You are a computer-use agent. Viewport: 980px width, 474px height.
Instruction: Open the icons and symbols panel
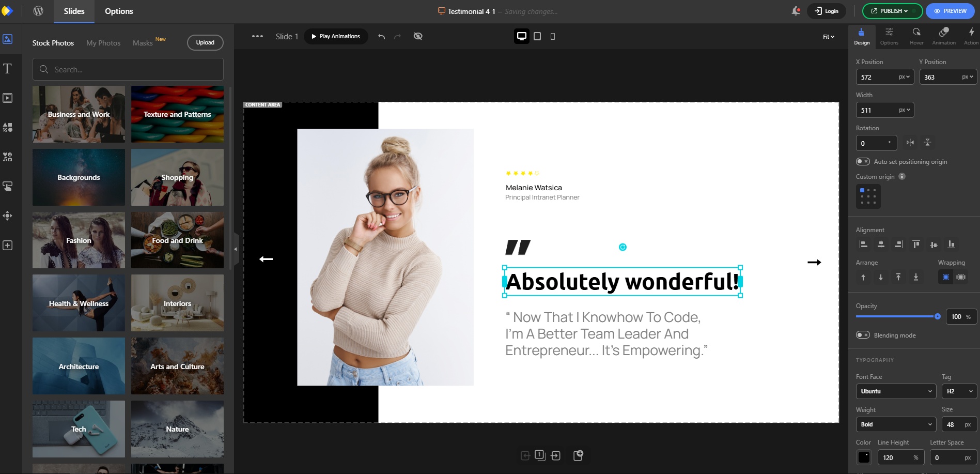click(8, 157)
